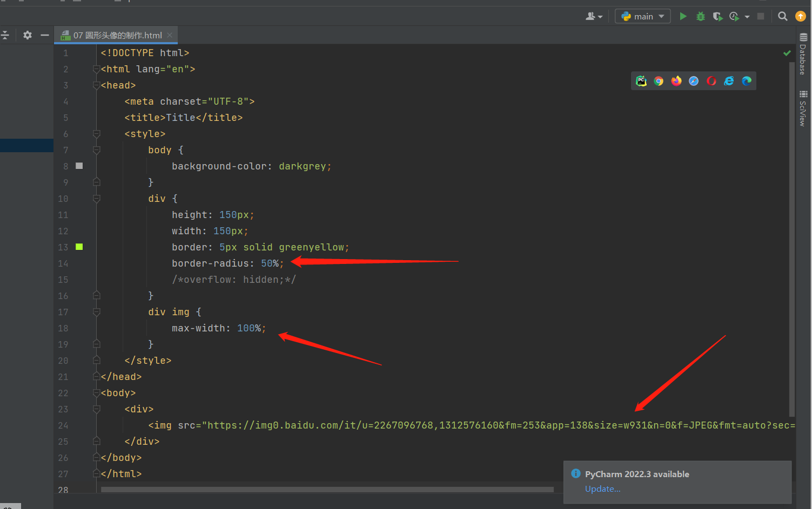Click the '<!DOCTYPE html>' line
Image resolution: width=812 pixels, height=509 pixels.
pyautogui.click(x=145, y=53)
